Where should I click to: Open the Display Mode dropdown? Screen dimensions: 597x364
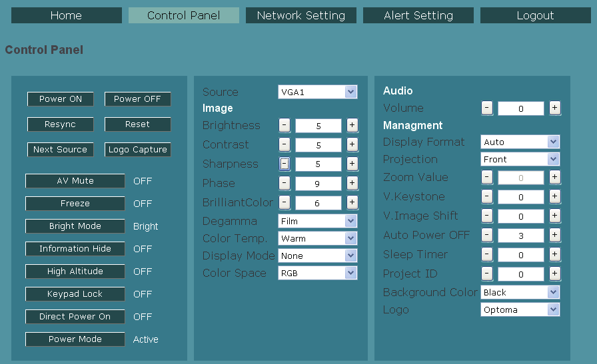pos(318,256)
